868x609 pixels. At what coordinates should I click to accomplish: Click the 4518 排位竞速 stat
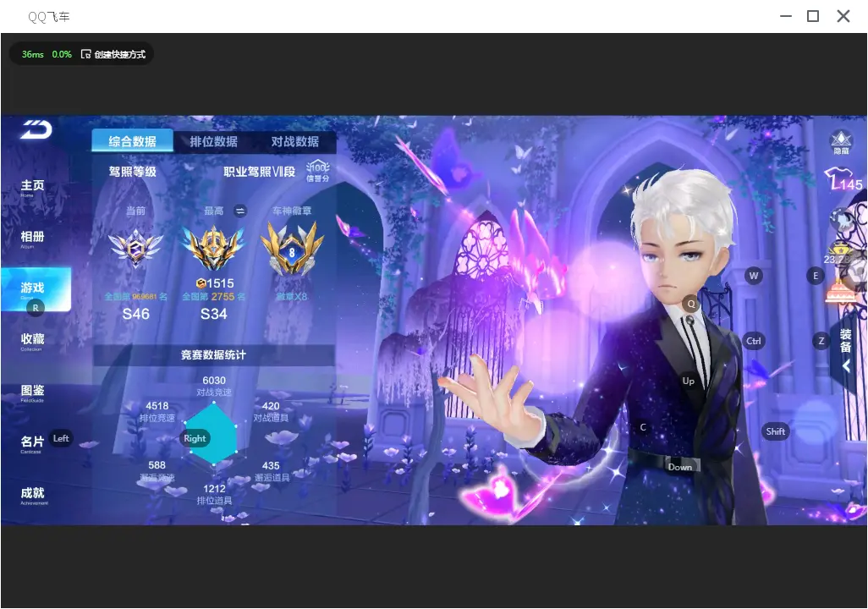pos(157,411)
